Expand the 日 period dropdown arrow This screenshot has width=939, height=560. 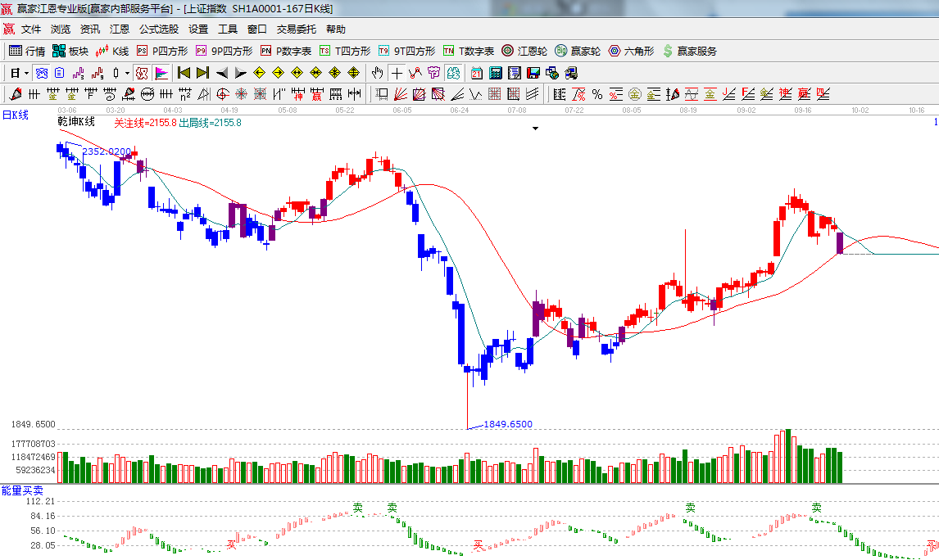[26, 73]
